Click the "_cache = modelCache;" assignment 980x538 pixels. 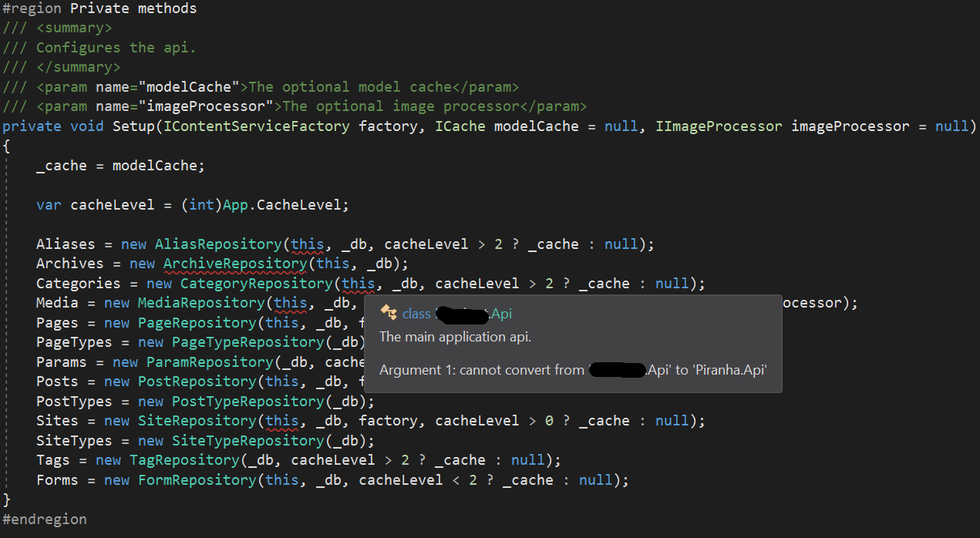[120, 165]
